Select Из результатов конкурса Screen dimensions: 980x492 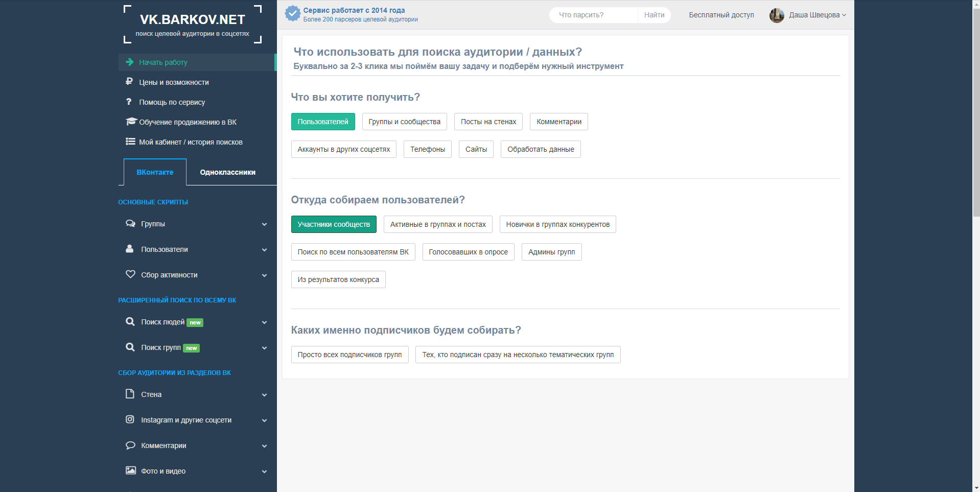point(338,279)
